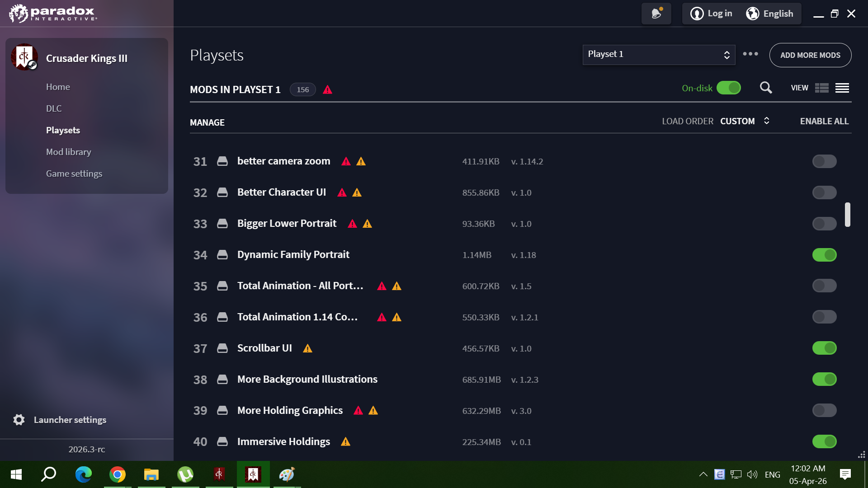Viewport: 868px width, 488px height.
Task: Open Game settings in the sidebar
Action: tap(74, 174)
